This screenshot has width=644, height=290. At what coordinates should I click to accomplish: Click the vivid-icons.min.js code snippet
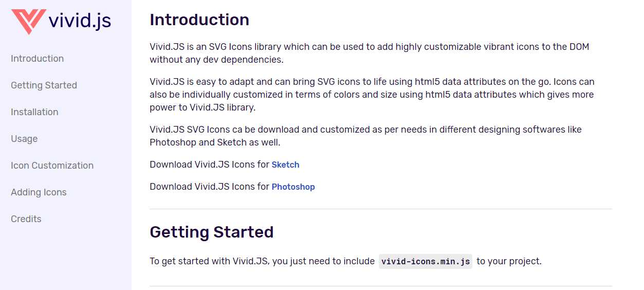tap(426, 261)
